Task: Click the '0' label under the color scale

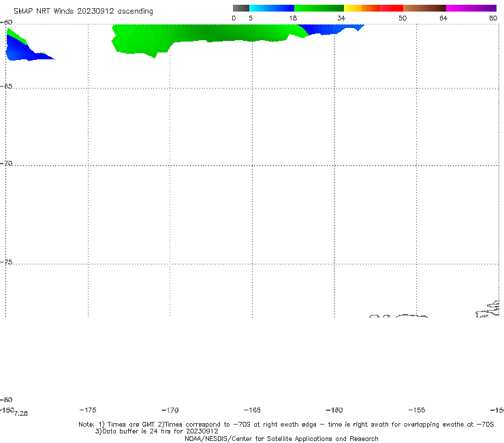Action: (234, 18)
